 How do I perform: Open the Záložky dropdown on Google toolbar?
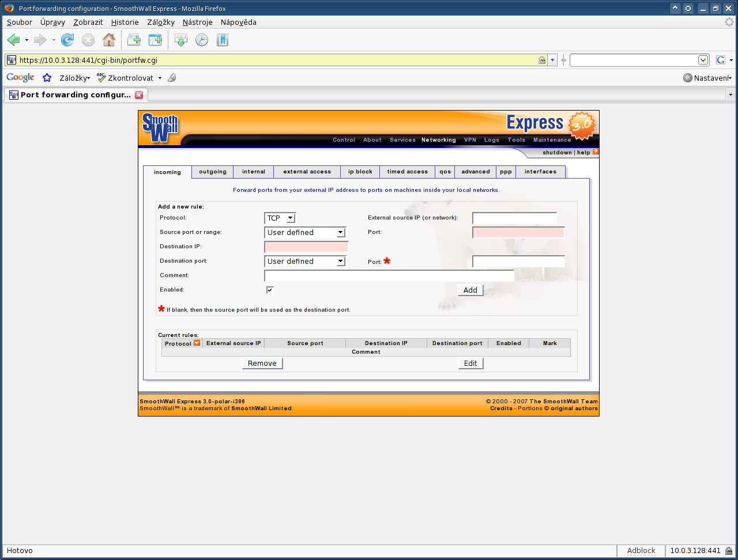74,78
